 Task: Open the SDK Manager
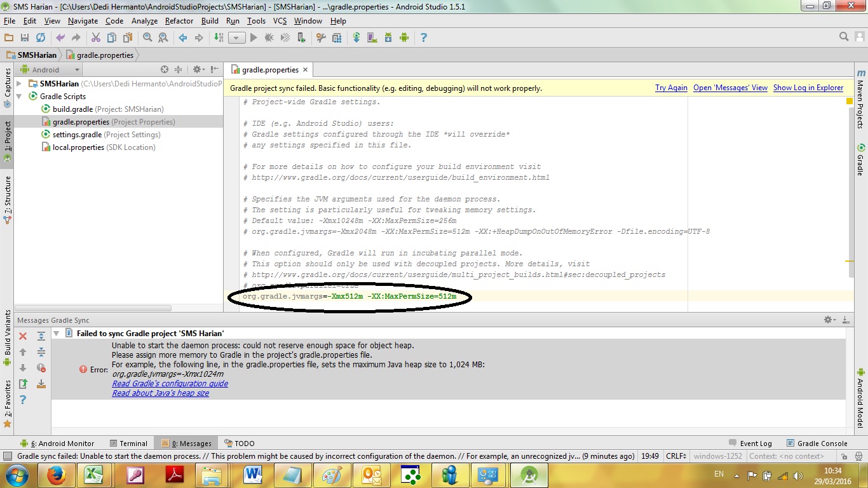(x=389, y=37)
